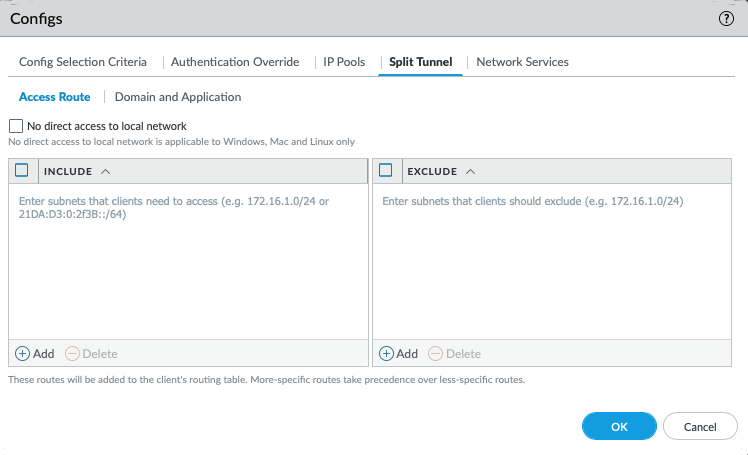The height and width of the screenshot is (455, 748).
Task: Open the Authentication Override tab
Action: (x=235, y=62)
